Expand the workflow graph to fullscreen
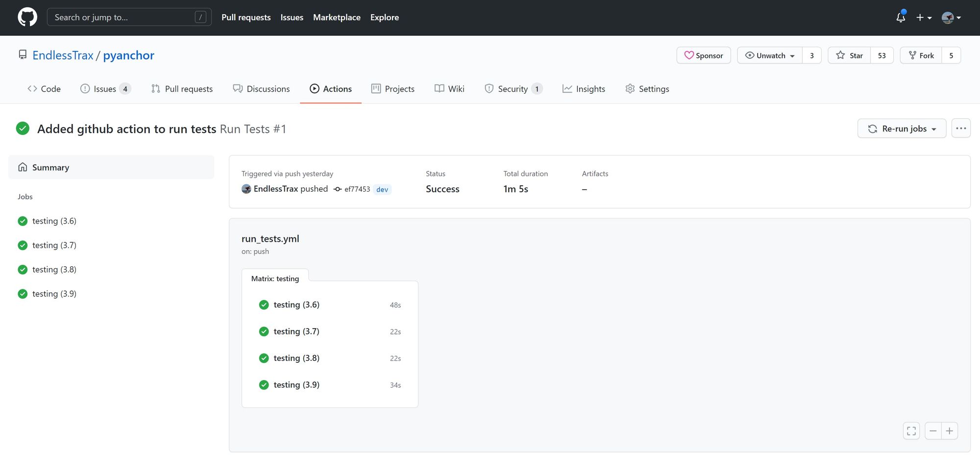Image resolution: width=980 pixels, height=459 pixels. [911, 431]
